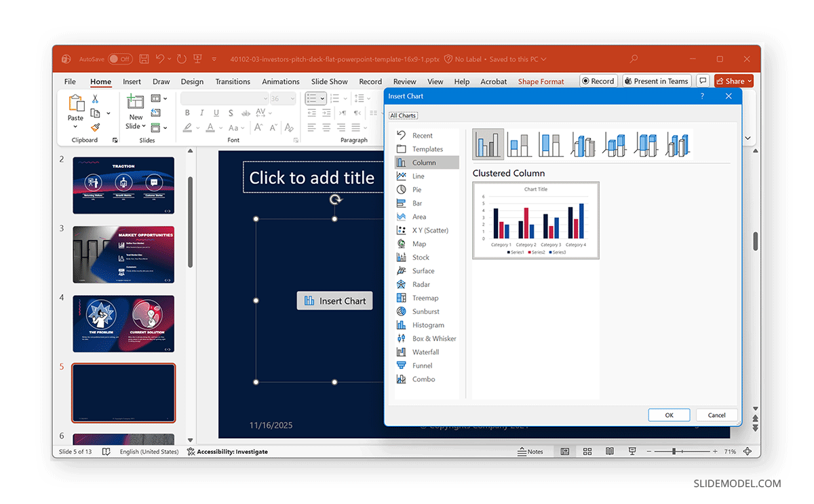This screenshot has width=814, height=504.
Task: Toggle AutoSave on in the title bar
Action: pyautogui.click(x=120, y=59)
